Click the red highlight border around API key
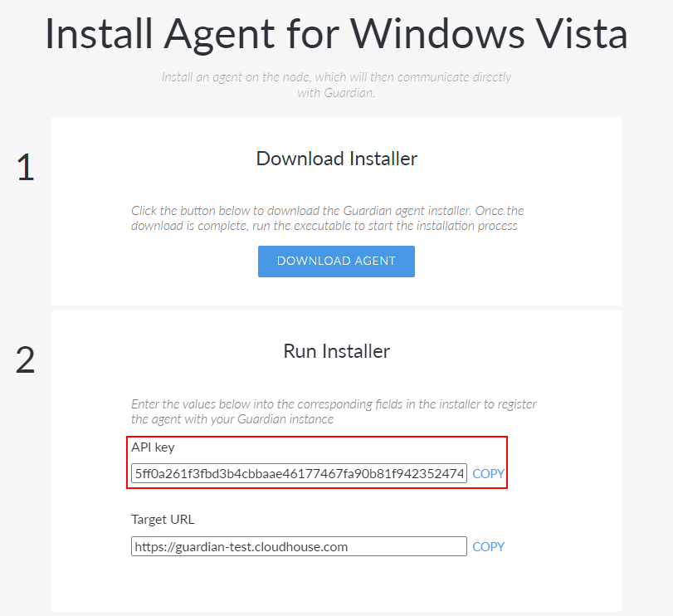The width and height of the screenshot is (673, 616). pos(317,437)
